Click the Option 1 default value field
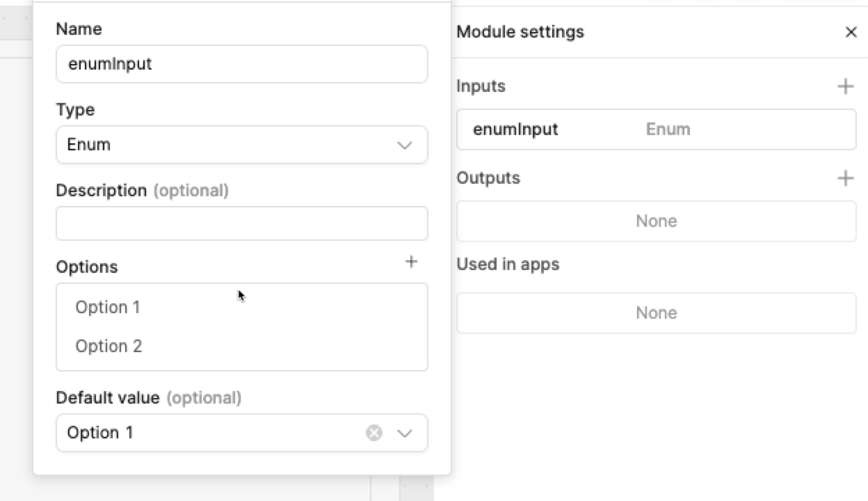868x501 pixels. 209,433
